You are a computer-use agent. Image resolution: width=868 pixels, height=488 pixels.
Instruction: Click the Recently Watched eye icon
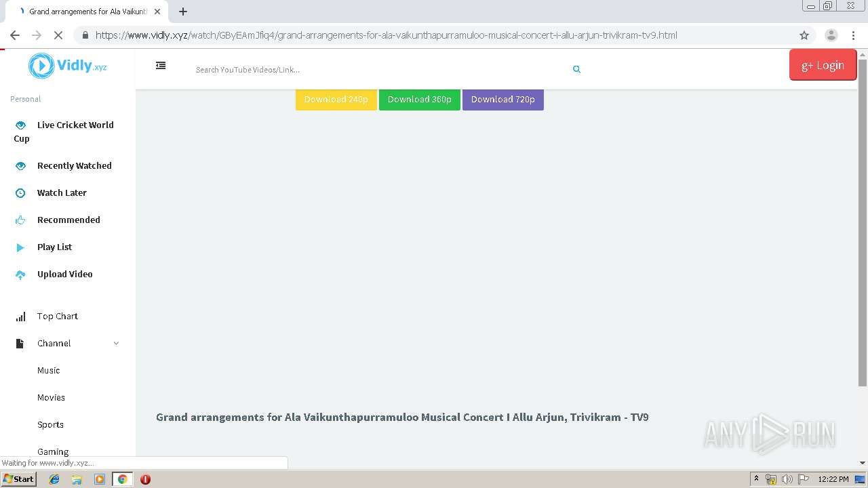pos(20,165)
